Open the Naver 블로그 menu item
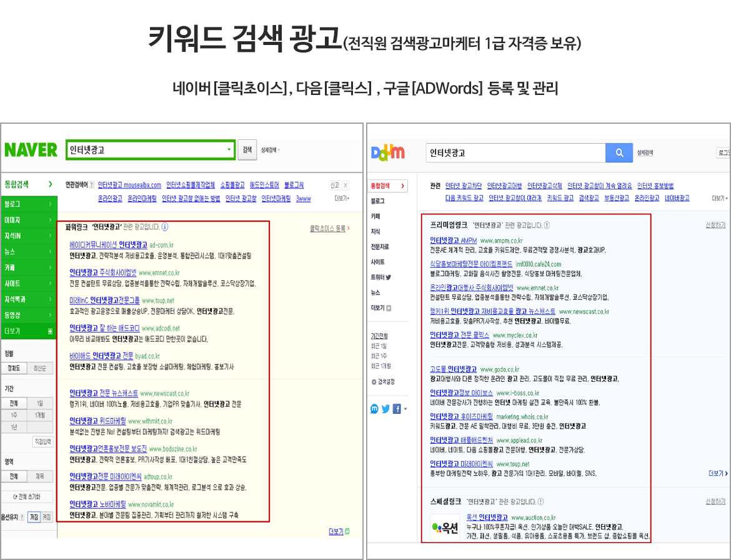Image resolution: width=731 pixels, height=560 pixels. (x=29, y=204)
